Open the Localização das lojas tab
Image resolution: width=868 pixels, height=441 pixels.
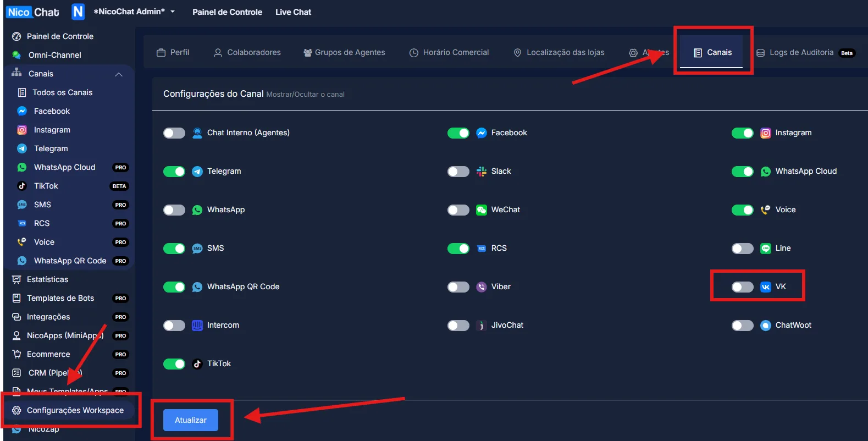(559, 52)
